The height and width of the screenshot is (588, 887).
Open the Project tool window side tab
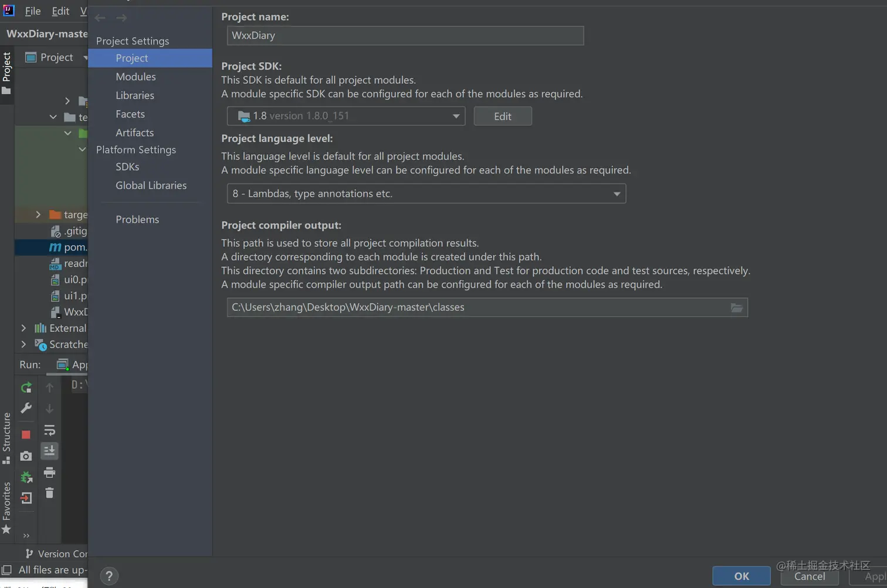tap(6, 73)
